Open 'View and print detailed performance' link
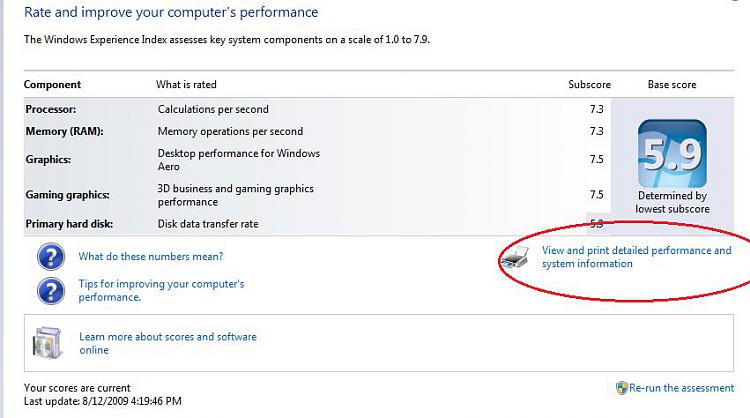This screenshot has width=750, height=418. 636,257
